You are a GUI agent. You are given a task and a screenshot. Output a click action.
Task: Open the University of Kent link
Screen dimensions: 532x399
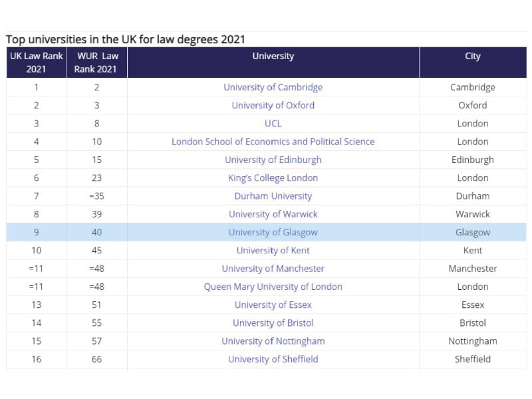[273, 251]
